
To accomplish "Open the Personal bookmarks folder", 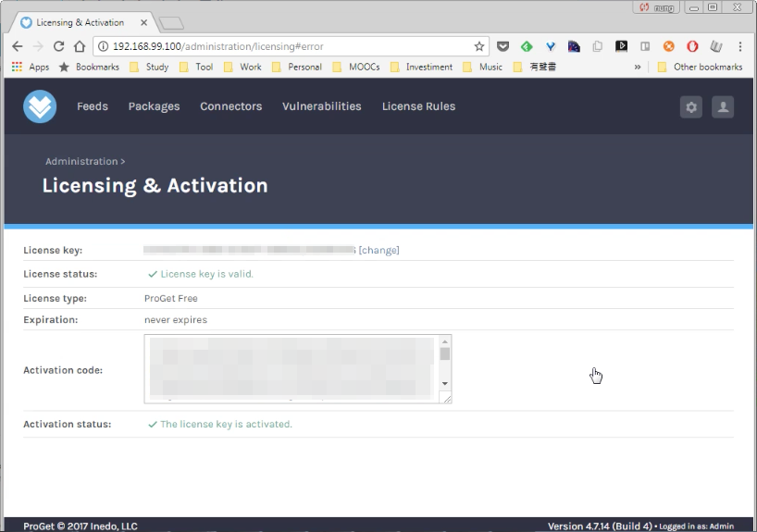I will 297,67.
